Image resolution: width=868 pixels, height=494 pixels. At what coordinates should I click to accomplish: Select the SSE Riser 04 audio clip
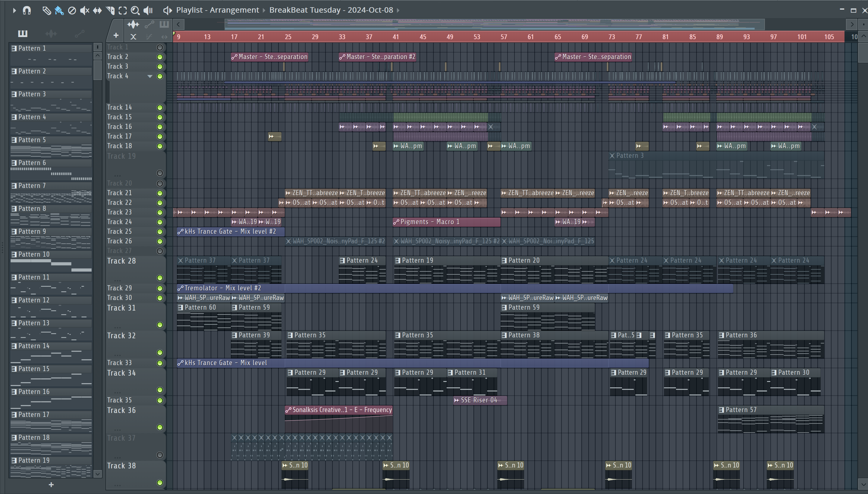(480, 400)
